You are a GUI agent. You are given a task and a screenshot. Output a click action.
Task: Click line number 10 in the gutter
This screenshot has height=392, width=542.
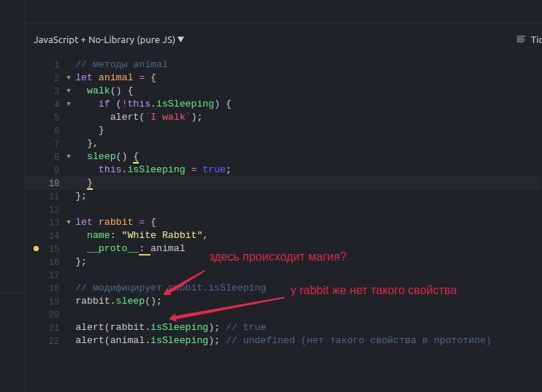(54, 183)
